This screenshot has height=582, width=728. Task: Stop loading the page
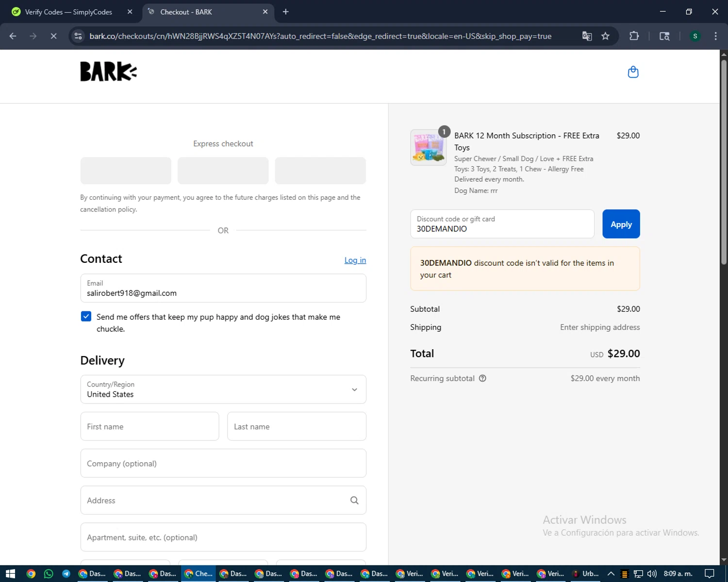[53, 36]
